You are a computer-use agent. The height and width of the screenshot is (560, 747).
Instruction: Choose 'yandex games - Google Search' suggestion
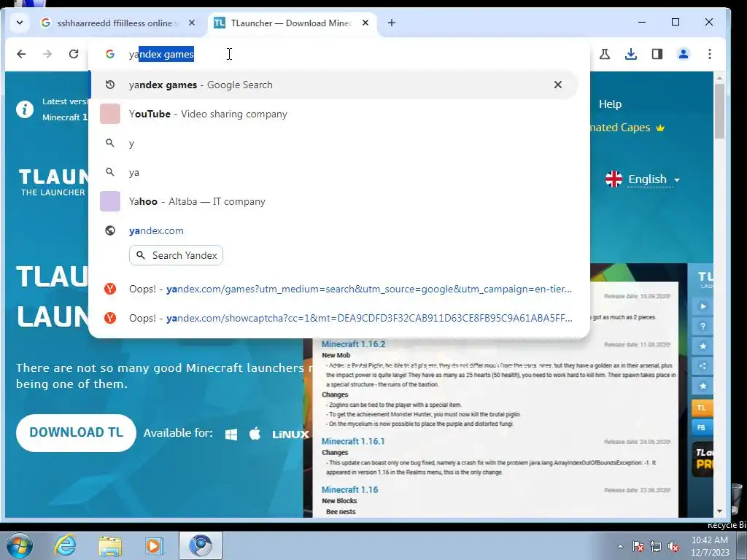[x=333, y=85]
